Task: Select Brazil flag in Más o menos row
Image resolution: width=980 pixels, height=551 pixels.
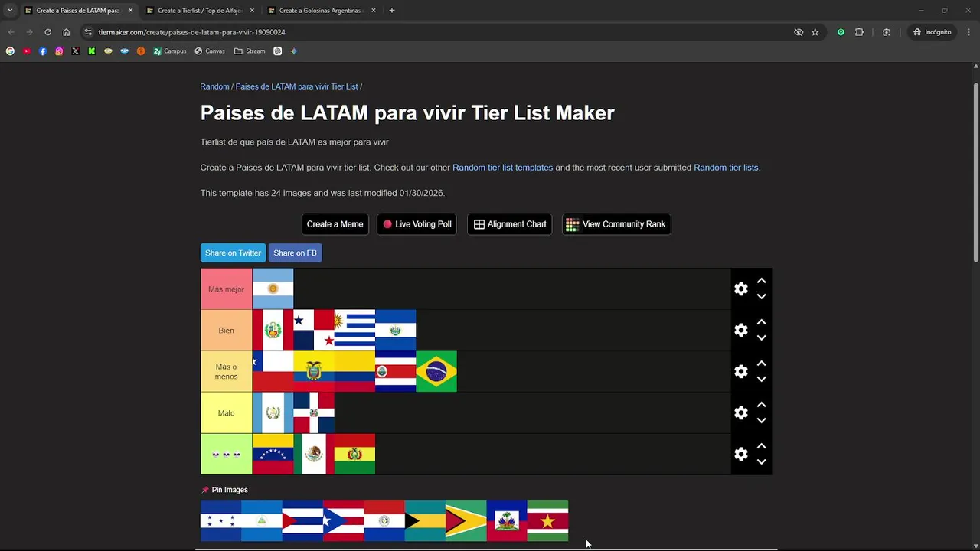Action: (x=436, y=372)
